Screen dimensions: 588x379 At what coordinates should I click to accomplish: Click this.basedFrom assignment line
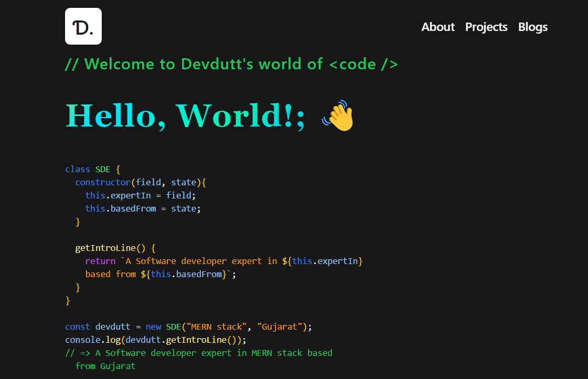click(143, 208)
